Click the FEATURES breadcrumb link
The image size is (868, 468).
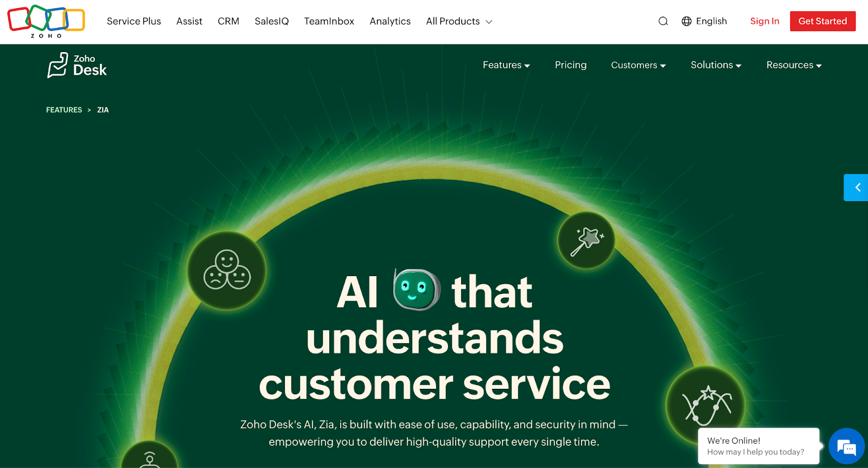[64, 110]
